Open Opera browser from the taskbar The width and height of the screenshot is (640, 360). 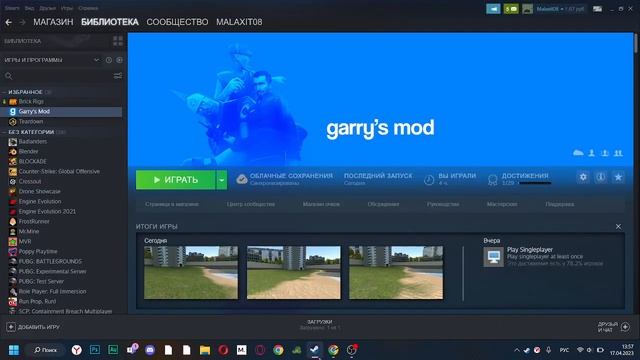pyautogui.click(x=223, y=350)
